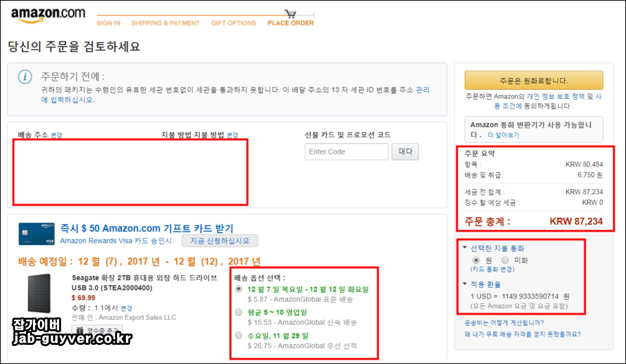Click the Seagate hard drive product image
The image size is (626, 364).
(39, 293)
